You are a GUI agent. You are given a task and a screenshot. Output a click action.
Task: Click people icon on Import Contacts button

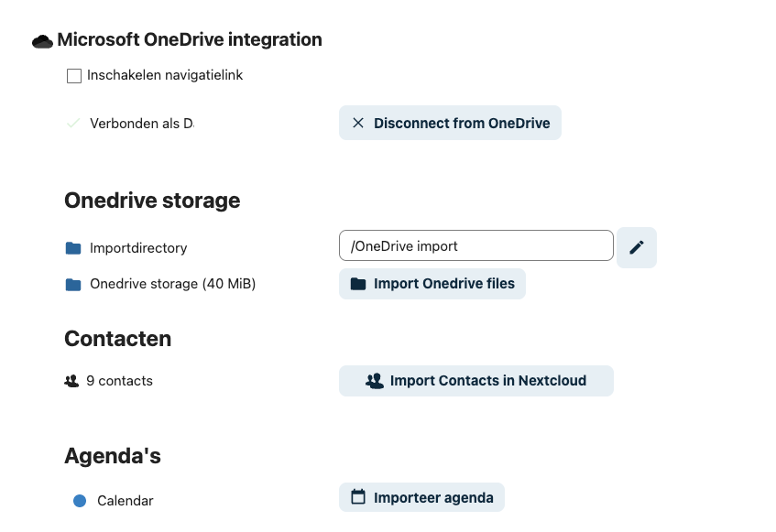pos(374,381)
